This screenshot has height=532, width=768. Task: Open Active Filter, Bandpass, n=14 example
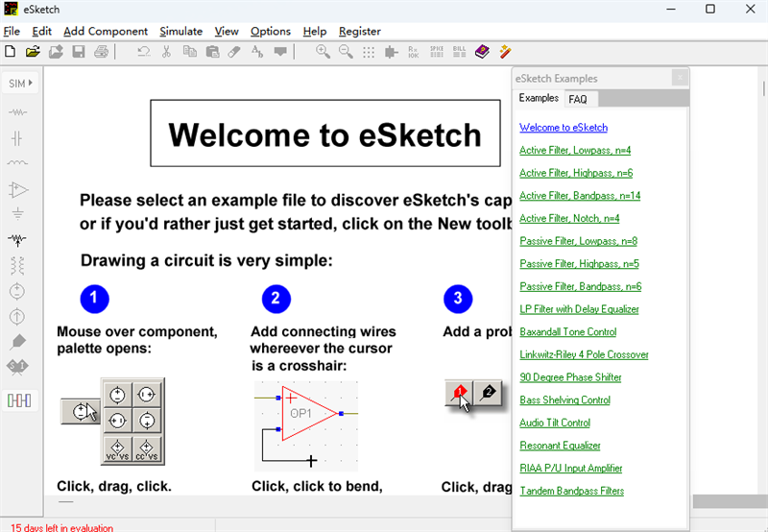[x=580, y=196]
